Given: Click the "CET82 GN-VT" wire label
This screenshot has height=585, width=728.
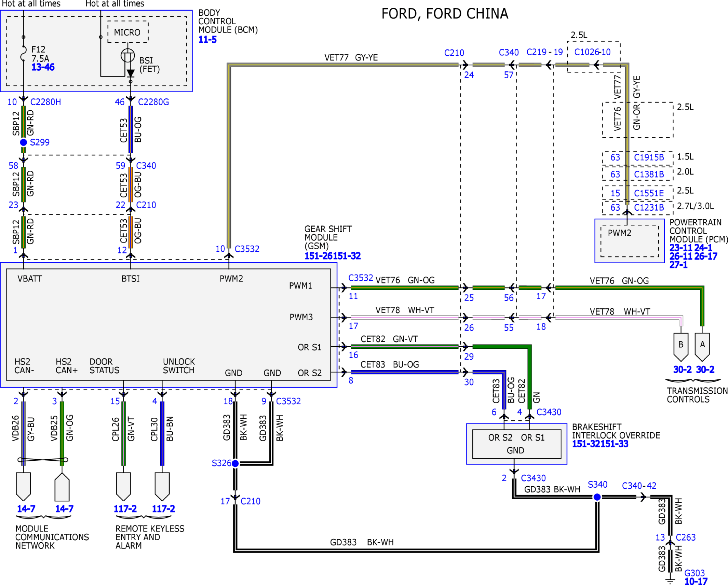Looking at the screenshot, I should click(x=389, y=339).
